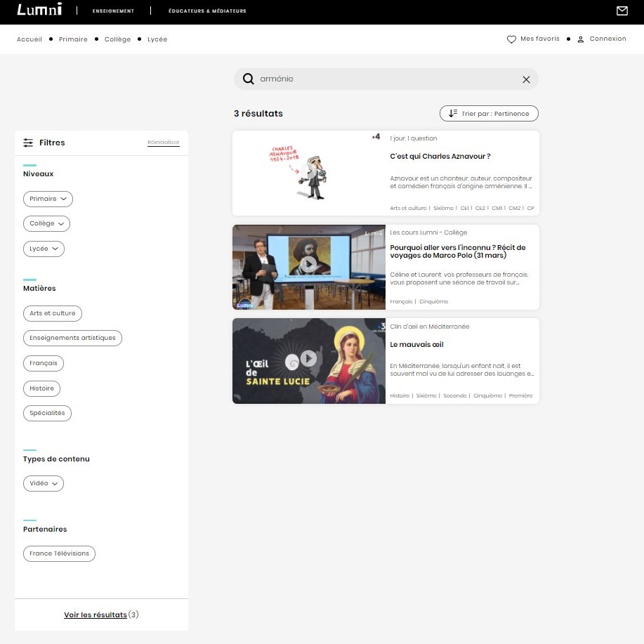Click Voir les résultats link
The image size is (644, 644).
click(96, 615)
